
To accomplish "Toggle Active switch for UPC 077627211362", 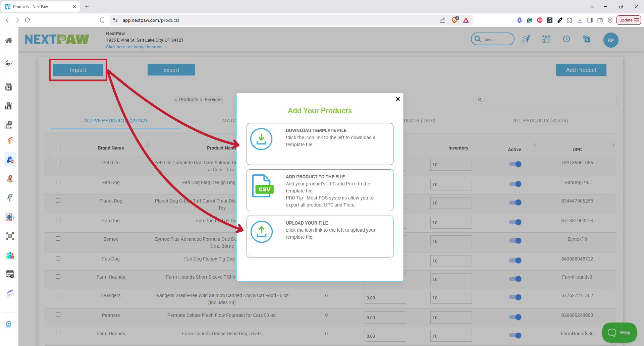I will pos(515,297).
